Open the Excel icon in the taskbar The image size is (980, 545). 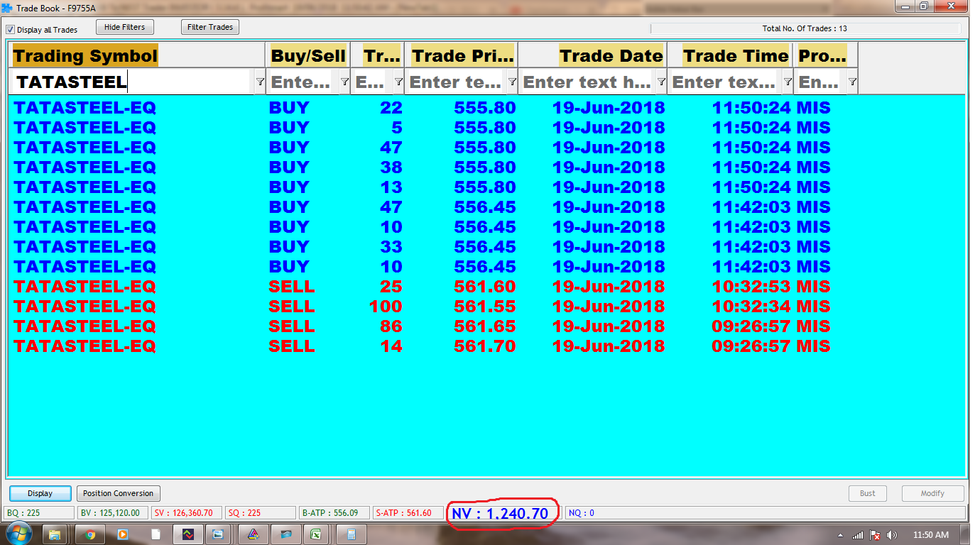coord(316,534)
